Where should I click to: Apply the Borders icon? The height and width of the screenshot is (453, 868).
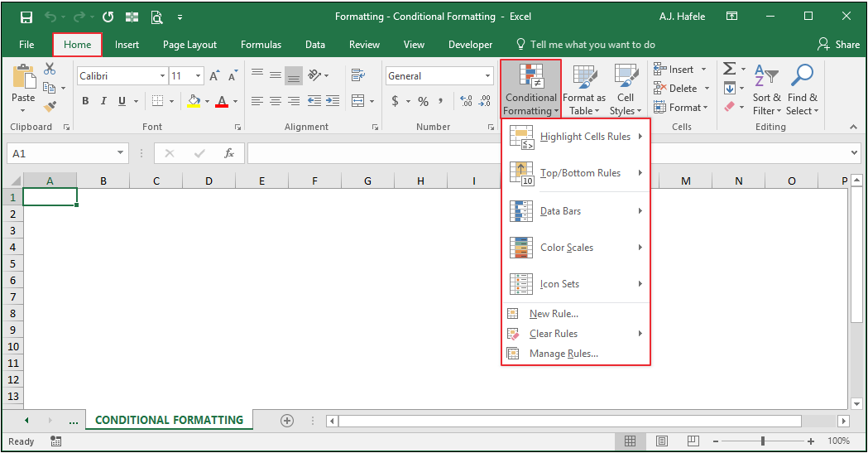coord(158,101)
